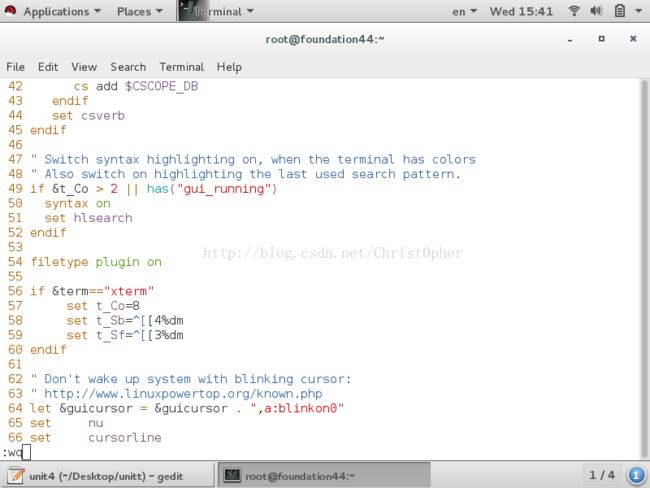Switch to unit4 gedit taskbar window
The image size is (650, 488).
pos(108,476)
